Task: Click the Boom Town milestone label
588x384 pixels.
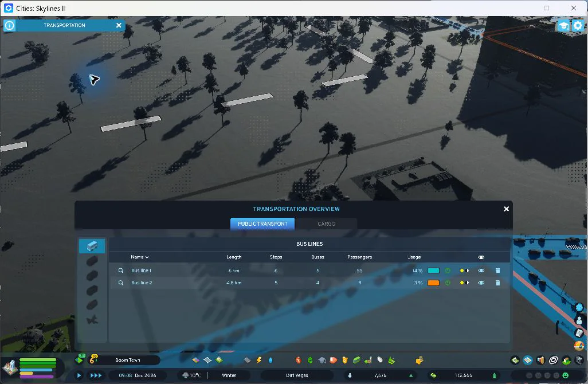Action: pyautogui.click(x=127, y=360)
